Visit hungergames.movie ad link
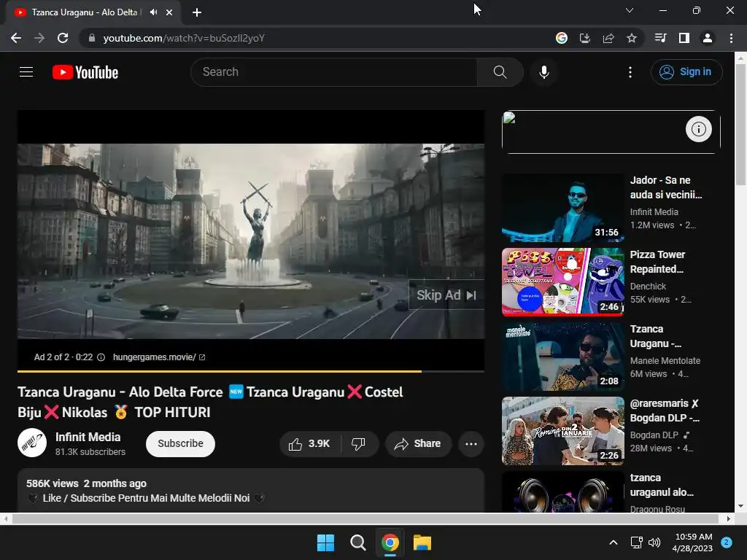 tap(158, 357)
